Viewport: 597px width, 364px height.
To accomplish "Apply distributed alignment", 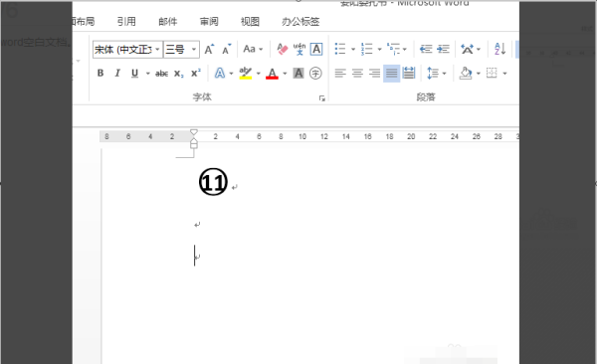I will 409,74.
